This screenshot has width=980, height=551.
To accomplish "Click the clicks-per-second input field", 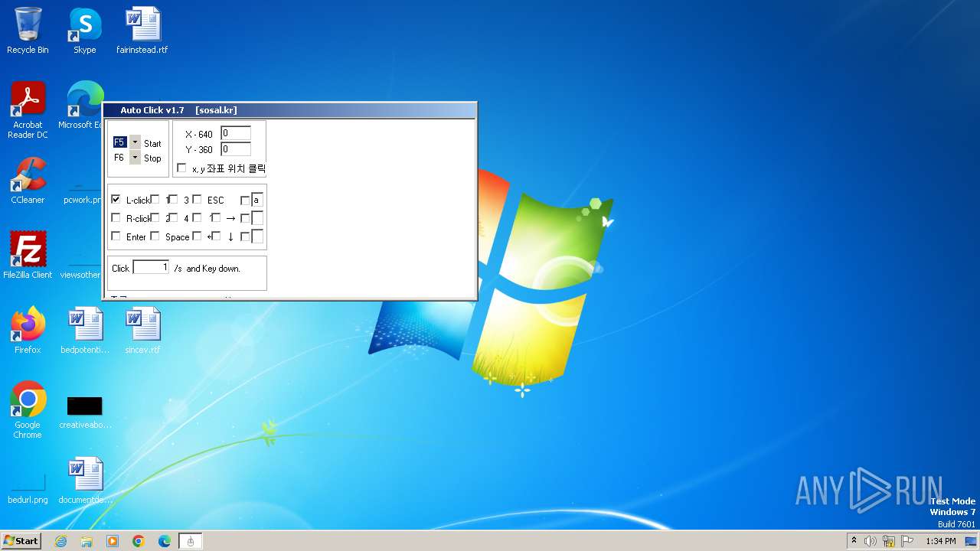I will click(151, 267).
